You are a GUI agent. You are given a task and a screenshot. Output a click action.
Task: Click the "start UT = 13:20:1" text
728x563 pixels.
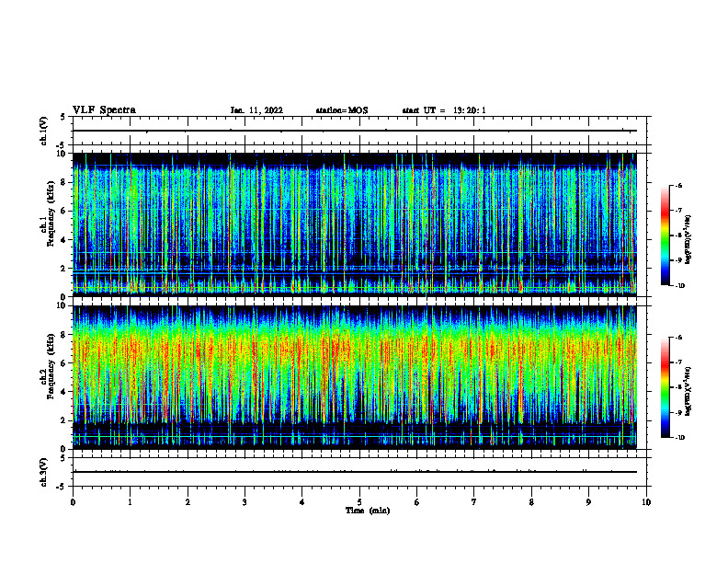tap(444, 110)
